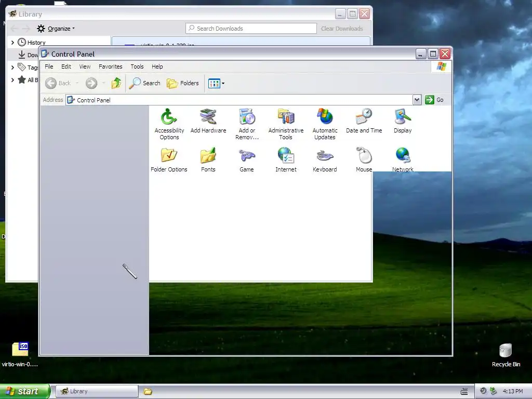
Task: Click the Start button
Action: [24, 391]
